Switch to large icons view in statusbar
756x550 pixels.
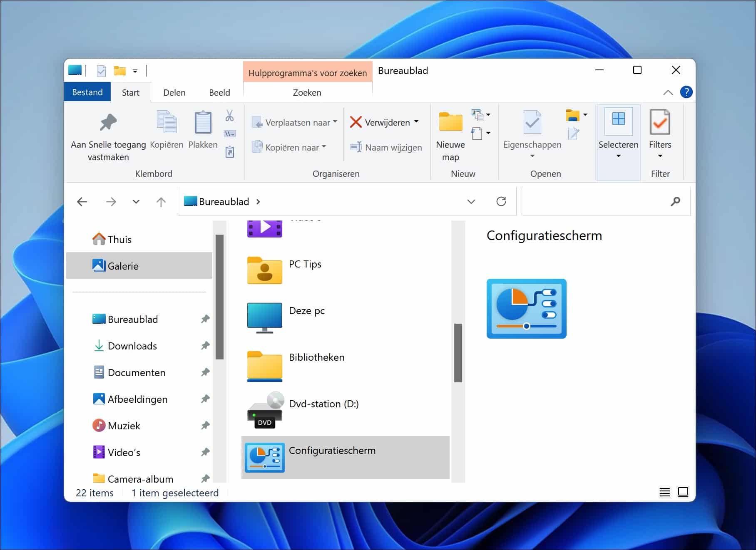(x=683, y=492)
